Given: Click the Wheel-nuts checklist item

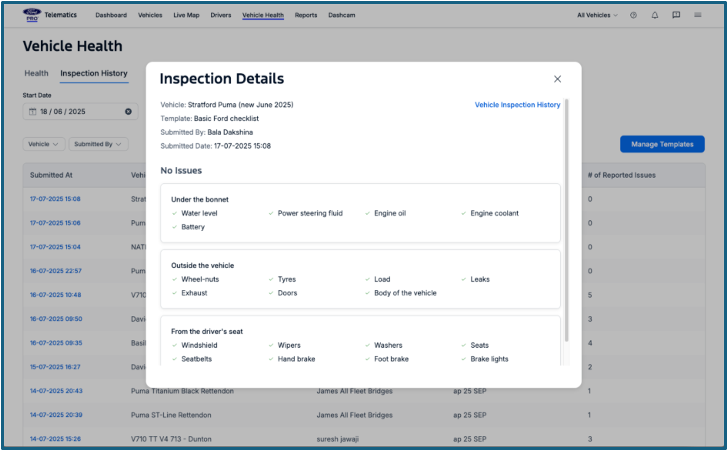Looking at the screenshot, I should 195,279.
